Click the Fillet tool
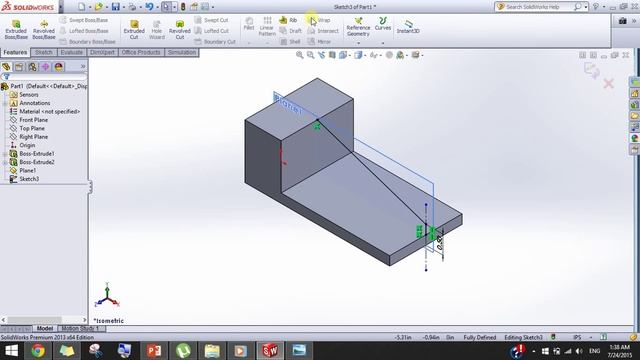Image resolution: width=640 pixels, height=360 pixels. click(249, 24)
